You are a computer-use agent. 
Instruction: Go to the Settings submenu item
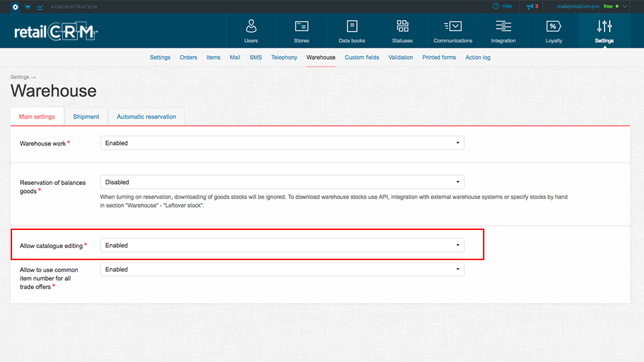pos(160,58)
